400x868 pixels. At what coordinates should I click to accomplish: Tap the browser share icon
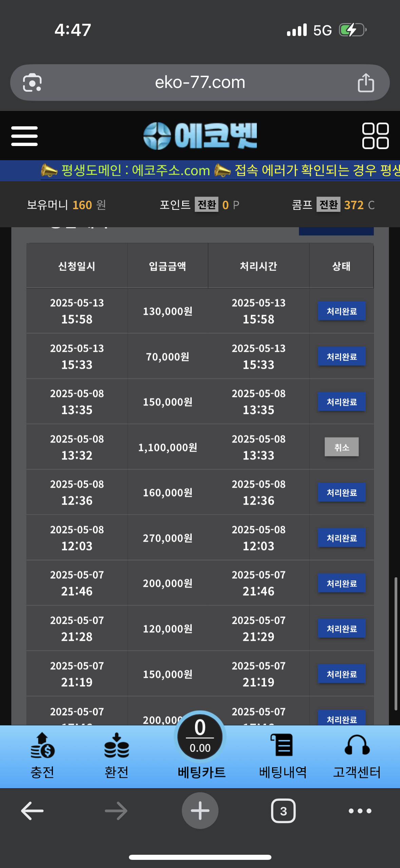366,83
